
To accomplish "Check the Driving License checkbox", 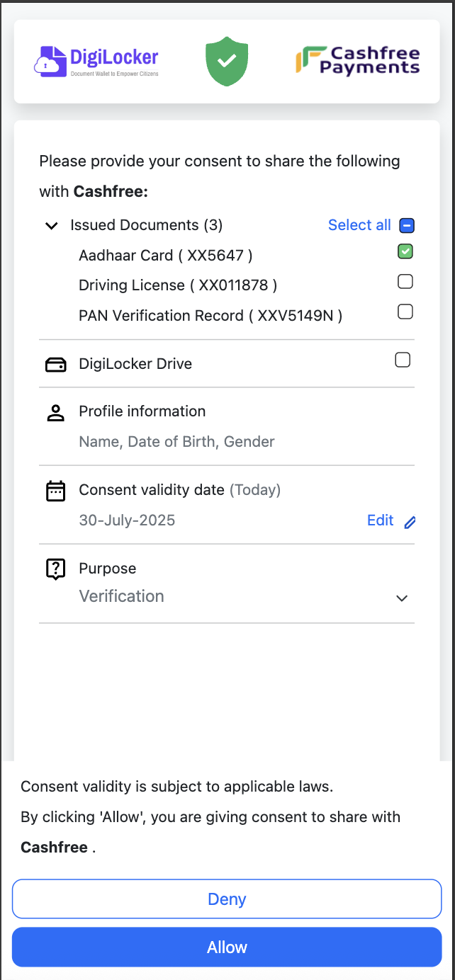I will [405, 282].
